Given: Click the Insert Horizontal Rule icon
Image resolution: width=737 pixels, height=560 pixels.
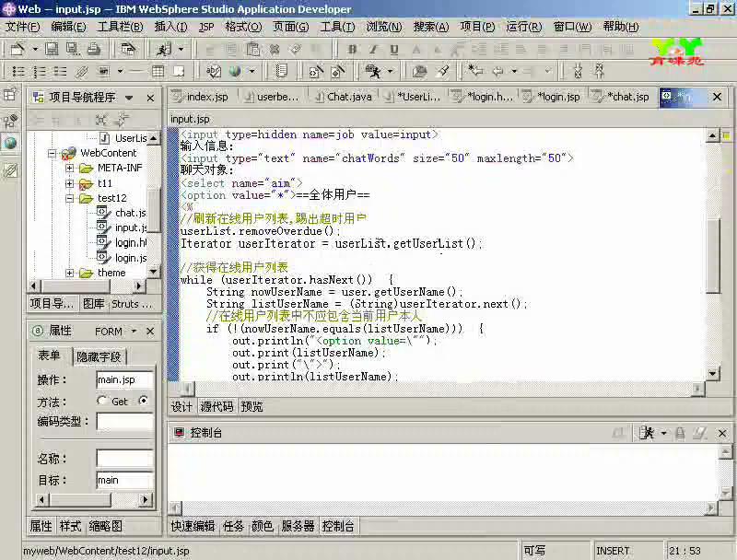Looking at the screenshot, I should (x=136, y=72).
